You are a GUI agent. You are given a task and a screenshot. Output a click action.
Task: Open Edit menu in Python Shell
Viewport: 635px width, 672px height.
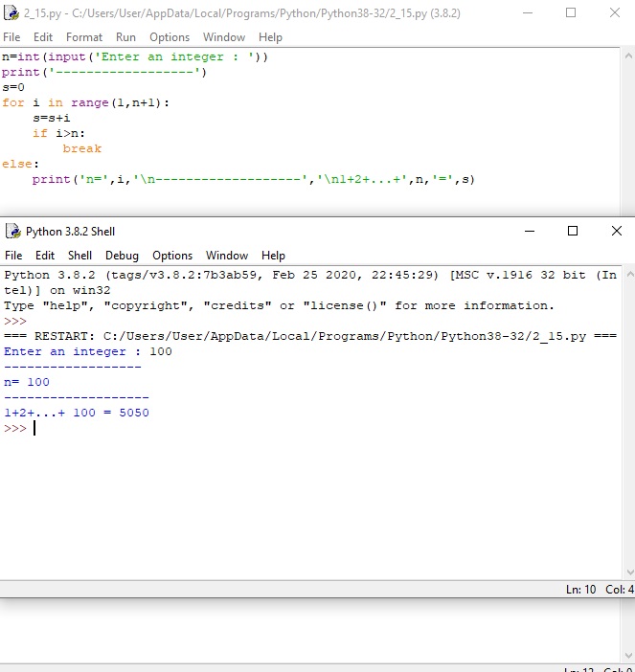[x=45, y=256]
